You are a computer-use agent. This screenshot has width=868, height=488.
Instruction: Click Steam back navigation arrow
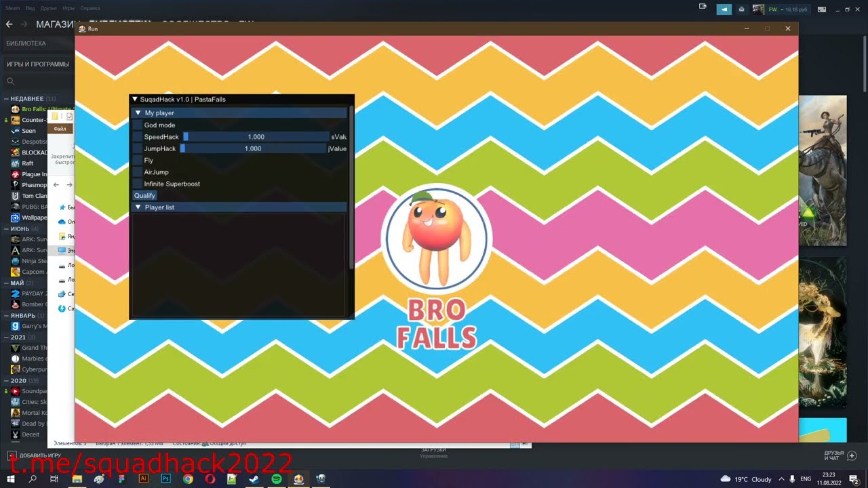9,24
